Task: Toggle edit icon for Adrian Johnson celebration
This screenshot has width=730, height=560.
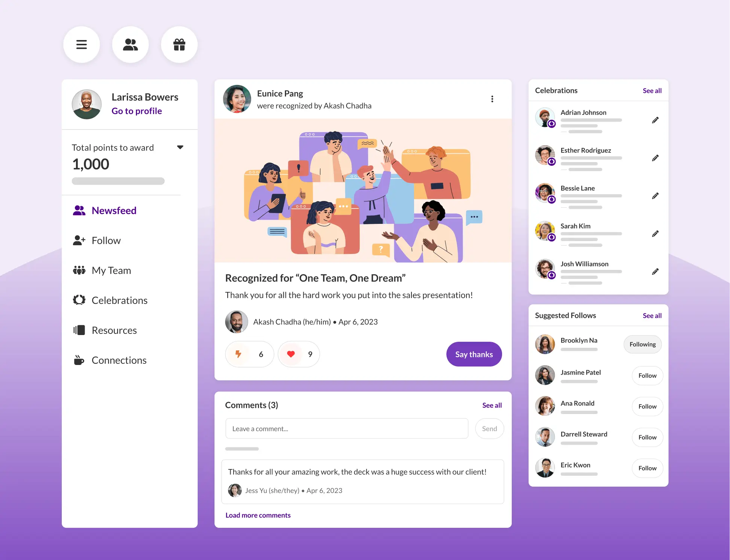Action: tap(654, 121)
